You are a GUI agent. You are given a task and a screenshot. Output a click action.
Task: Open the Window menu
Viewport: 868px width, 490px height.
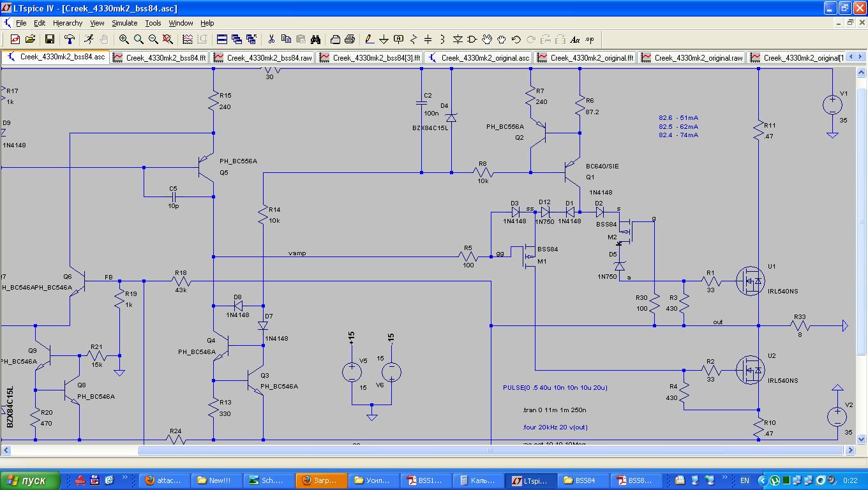[181, 23]
